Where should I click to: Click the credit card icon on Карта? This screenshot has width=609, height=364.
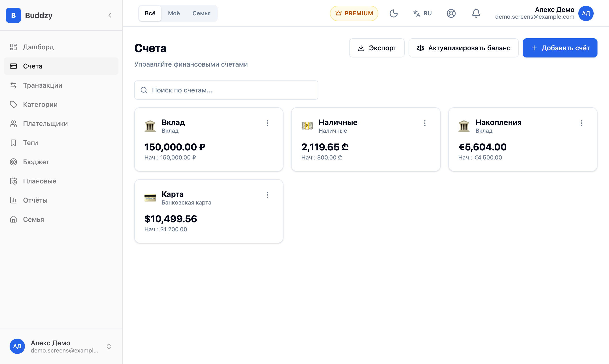(150, 198)
